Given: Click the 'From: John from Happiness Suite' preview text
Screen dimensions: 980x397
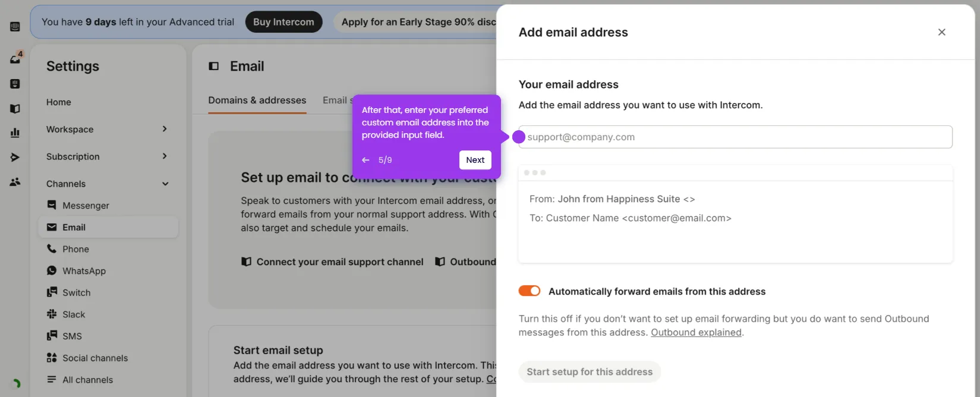Looking at the screenshot, I should pos(612,199).
